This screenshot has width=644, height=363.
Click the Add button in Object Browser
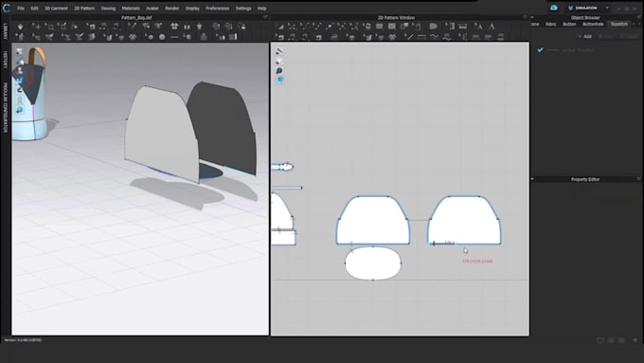[x=585, y=37]
